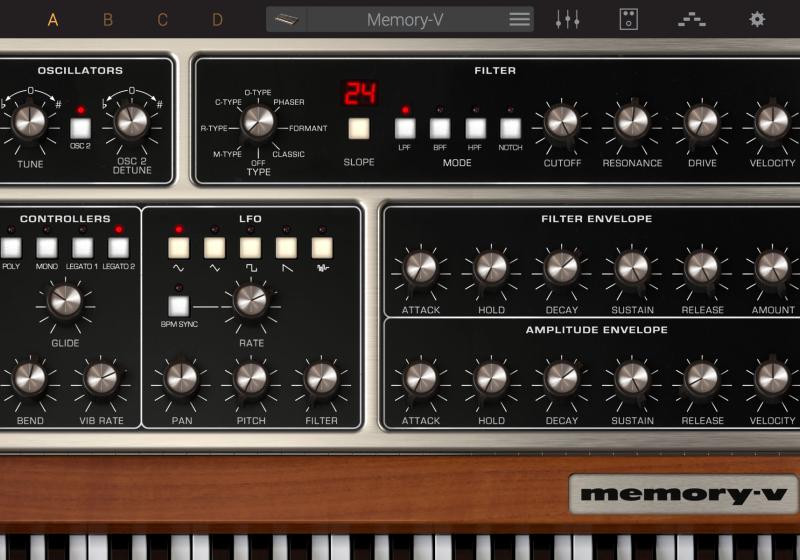
Task: Enable POLY controller mode
Action: point(11,248)
